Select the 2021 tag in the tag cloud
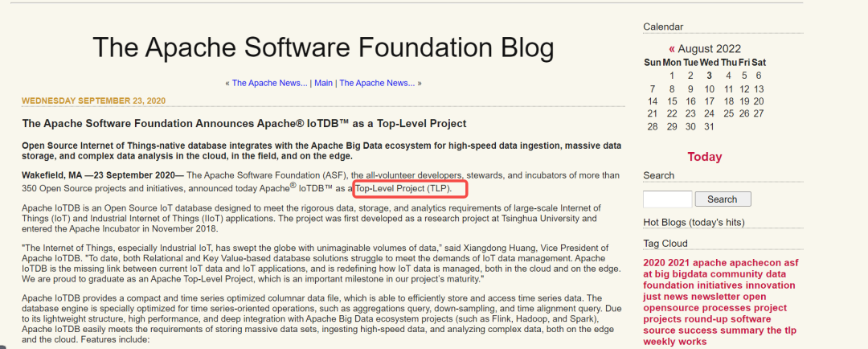This screenshot has width=868, height=349. [679, 263]
